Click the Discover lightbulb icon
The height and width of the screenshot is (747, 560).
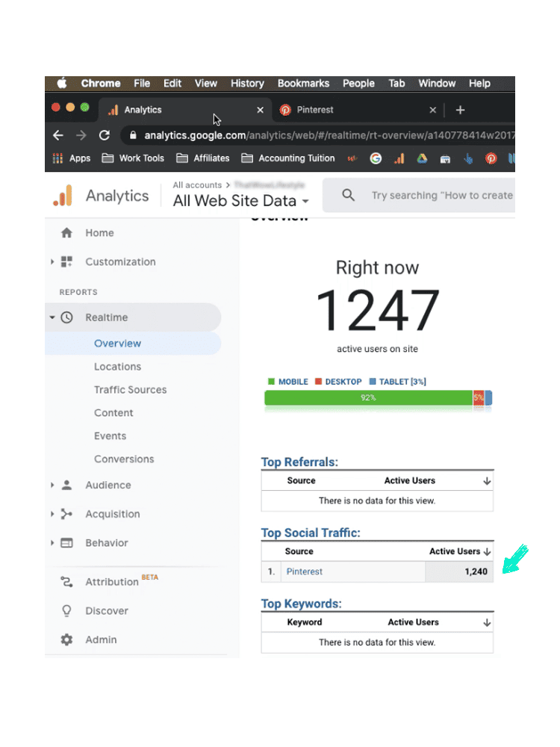pos(66,611)
